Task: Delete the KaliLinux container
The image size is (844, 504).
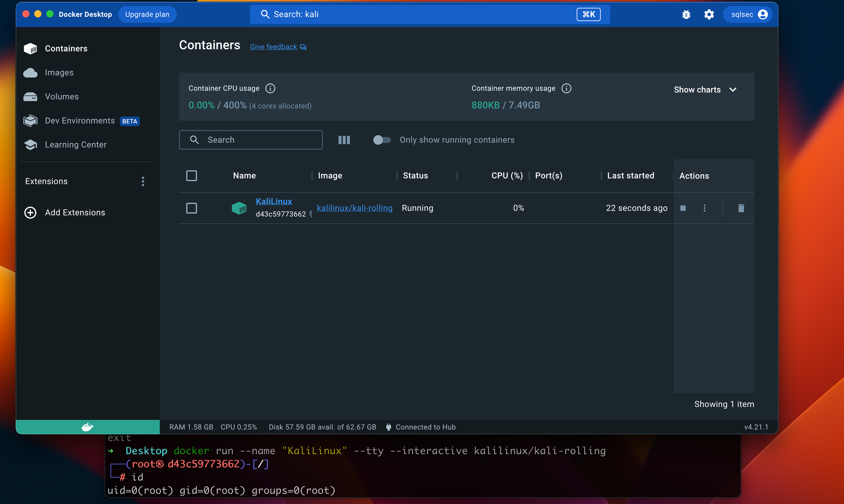Action: pyautogui.click(x=741, y=208)
